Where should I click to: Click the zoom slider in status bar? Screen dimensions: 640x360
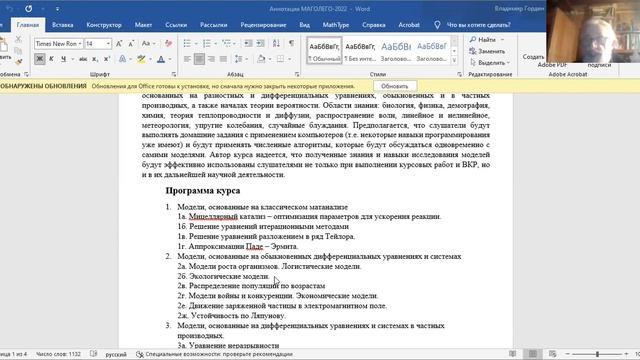(597, 354)
